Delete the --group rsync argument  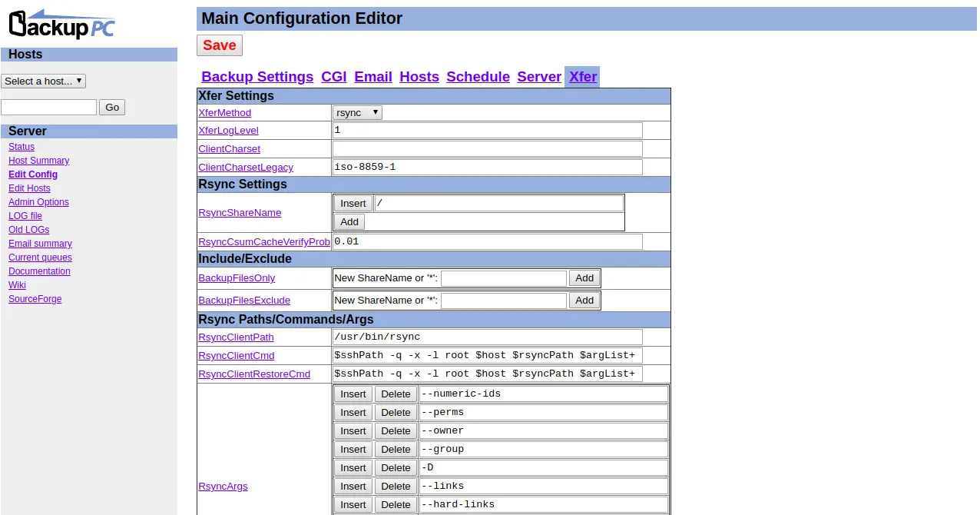coord(396,450)
